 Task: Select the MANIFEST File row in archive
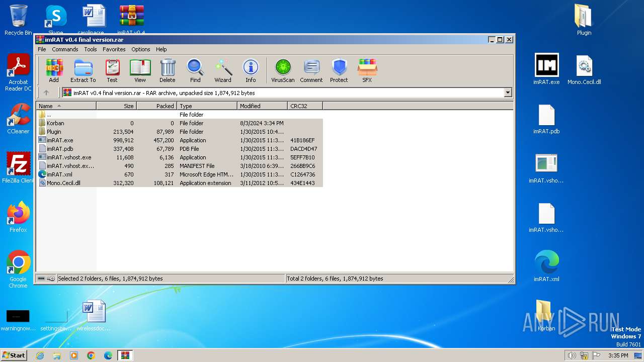(180, 166)
